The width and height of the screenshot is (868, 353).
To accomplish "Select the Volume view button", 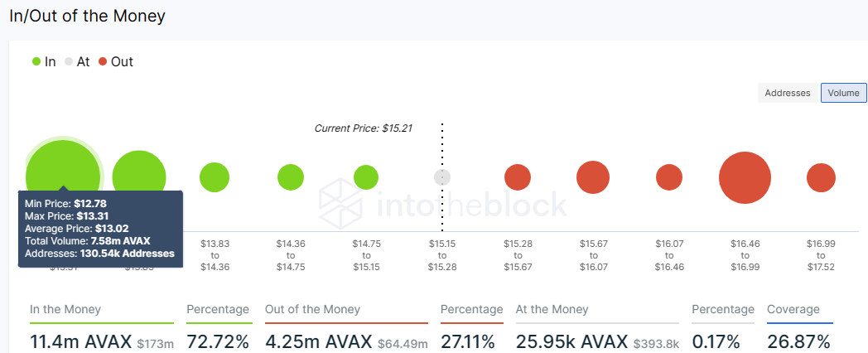I will coord(844,93).
